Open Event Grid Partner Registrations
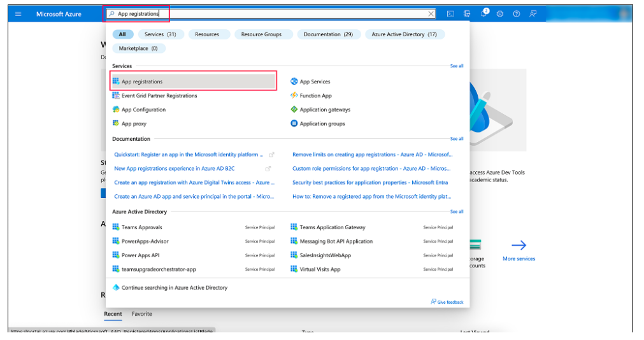This screenshot has width=644, height=340. (159, 96)
